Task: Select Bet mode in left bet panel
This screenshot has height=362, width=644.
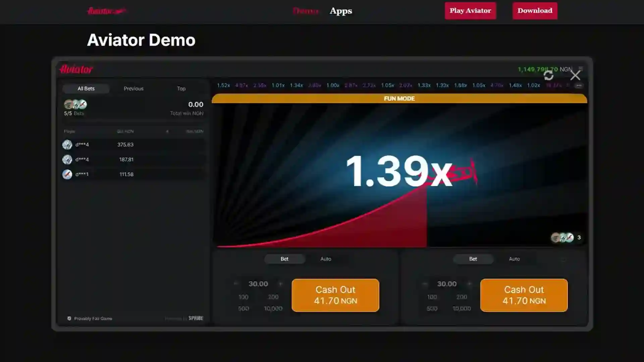Action: [x=284, y=259]
